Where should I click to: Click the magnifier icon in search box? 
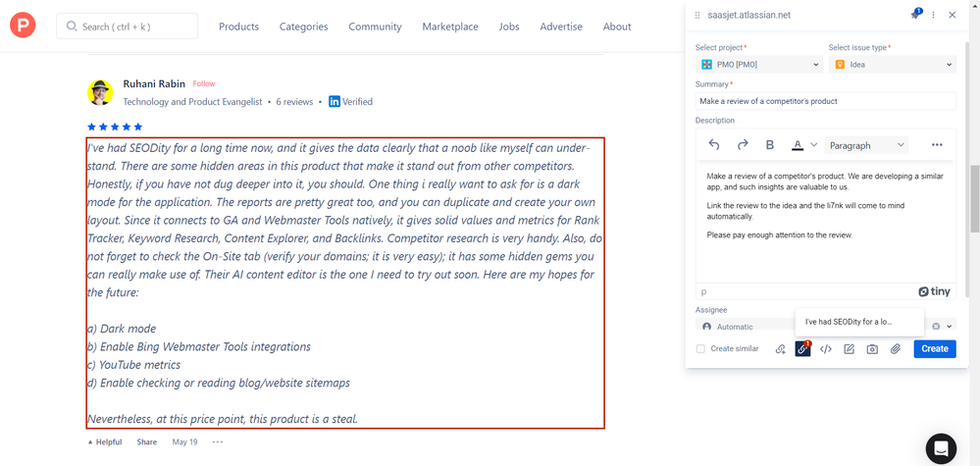72,26
